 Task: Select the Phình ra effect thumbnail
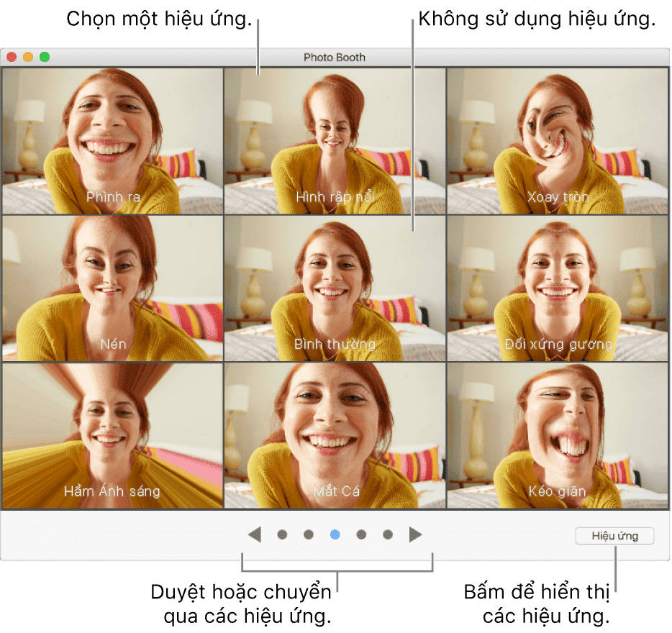(x=112, y=141)
